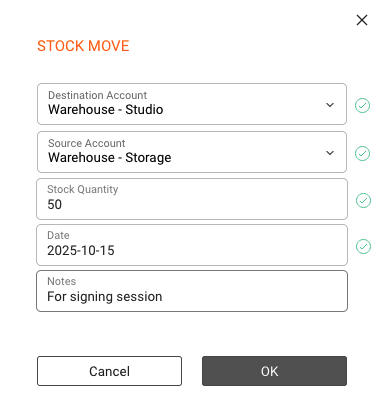
Task: Click the Notes text For signing session
Action: point(105,297)
